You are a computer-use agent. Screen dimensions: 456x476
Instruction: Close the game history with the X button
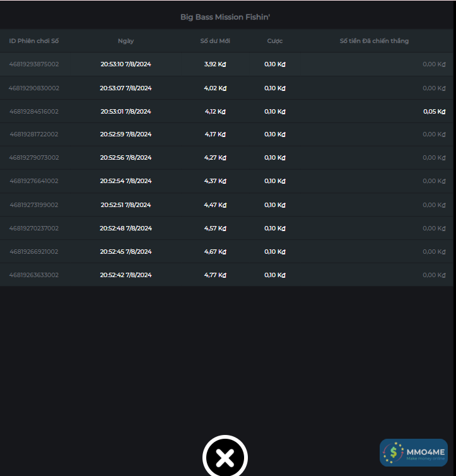click(x=225, y=457)
